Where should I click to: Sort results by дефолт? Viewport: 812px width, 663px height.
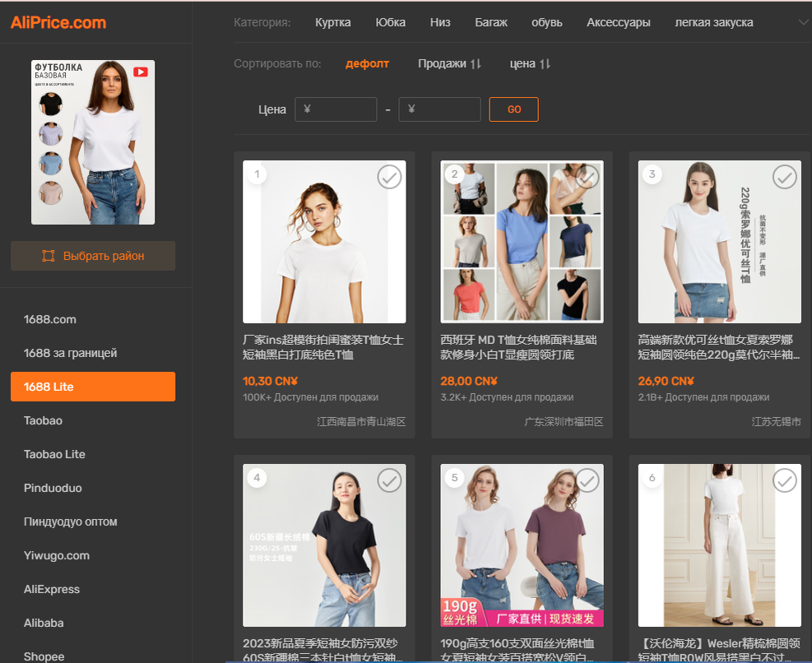click(367, 63)
